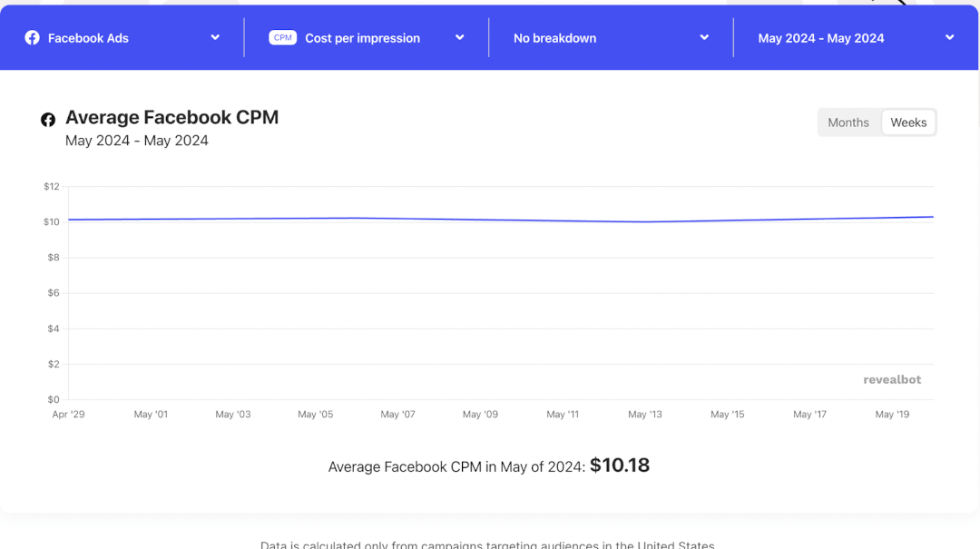Click the $4 y-axis label
This screenshot has height=549, width=980.
54,328
